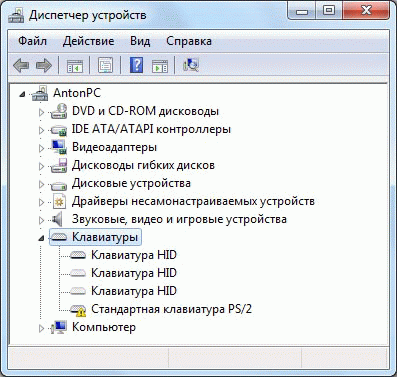Click the AntonPC computer icon
397x377 pixels.
(40, 93)
